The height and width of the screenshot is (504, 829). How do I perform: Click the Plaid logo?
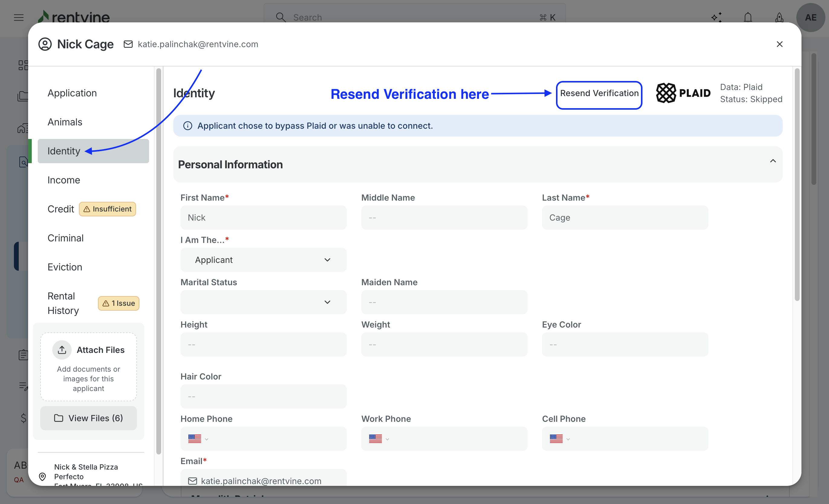pos(683,93)
